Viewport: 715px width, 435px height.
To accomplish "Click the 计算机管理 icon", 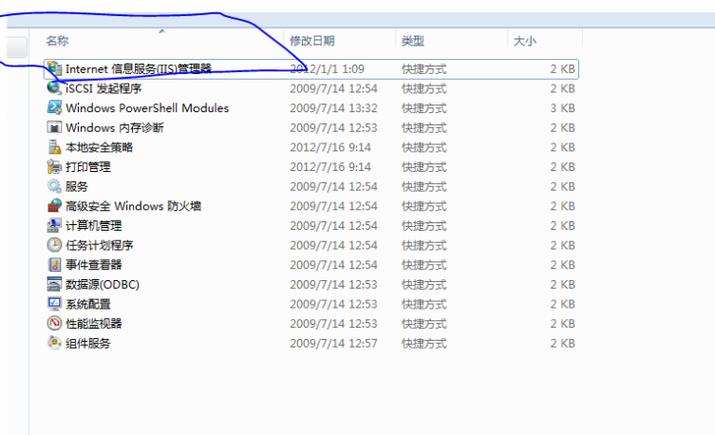I will point(54,225).
